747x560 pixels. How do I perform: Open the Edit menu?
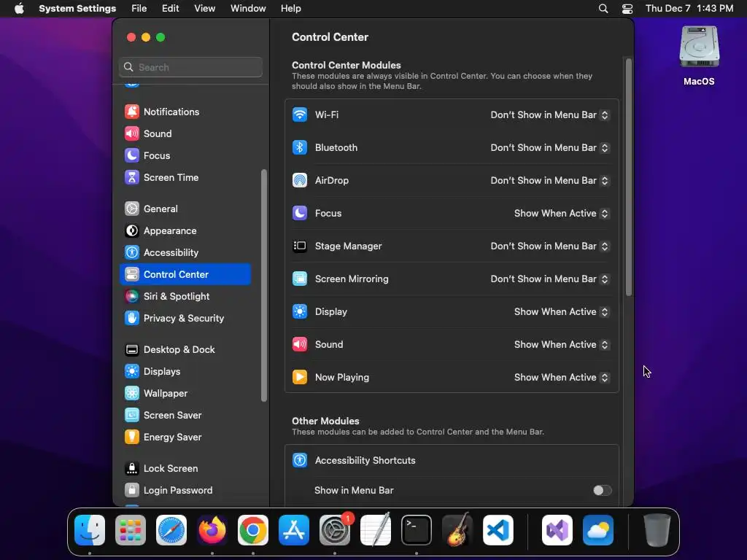170,9
